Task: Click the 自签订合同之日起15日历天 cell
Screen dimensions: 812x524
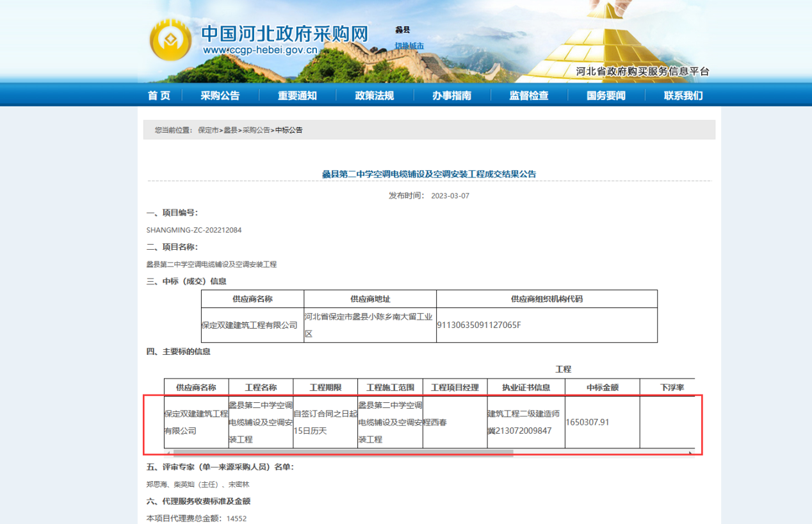Action: click(x=325, y=422)
